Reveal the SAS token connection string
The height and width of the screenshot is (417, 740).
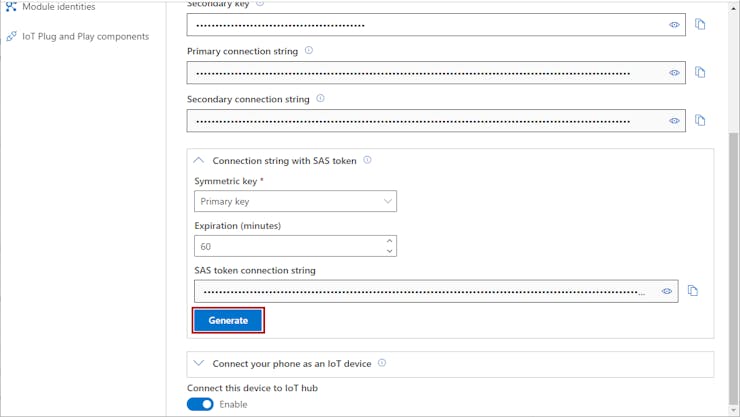click(667, 291)
